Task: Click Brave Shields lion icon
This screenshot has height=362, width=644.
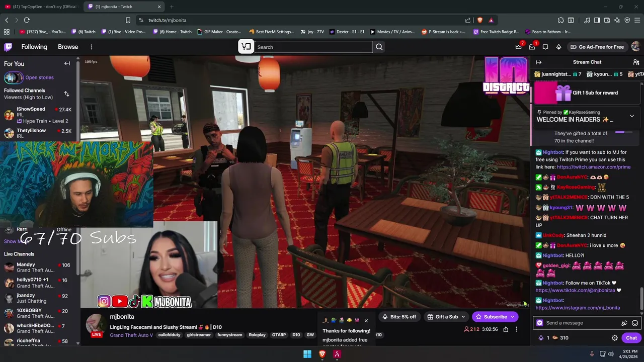Action: [479, 20]
